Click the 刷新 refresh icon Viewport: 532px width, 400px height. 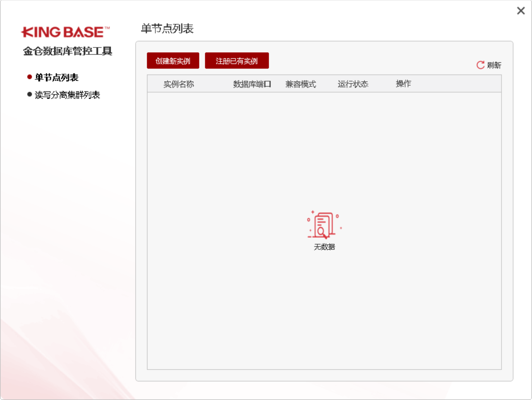click(x=481, y=65)
